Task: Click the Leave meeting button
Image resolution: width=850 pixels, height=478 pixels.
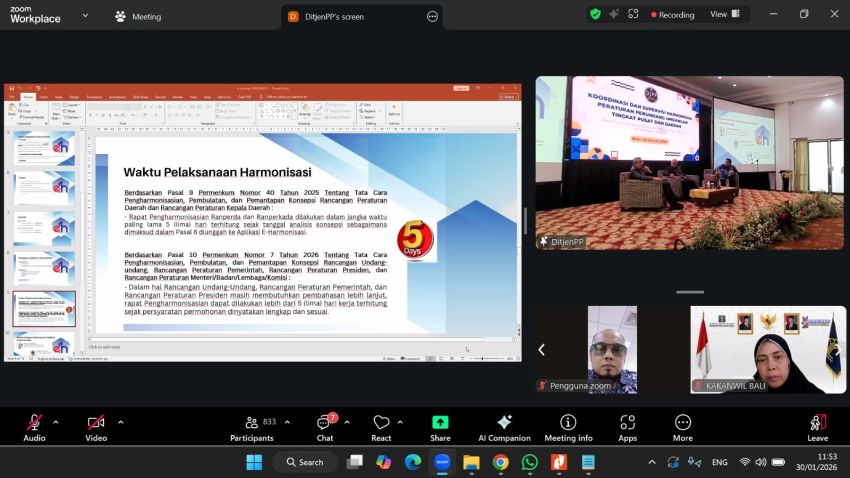Action: tap(817, 428)
